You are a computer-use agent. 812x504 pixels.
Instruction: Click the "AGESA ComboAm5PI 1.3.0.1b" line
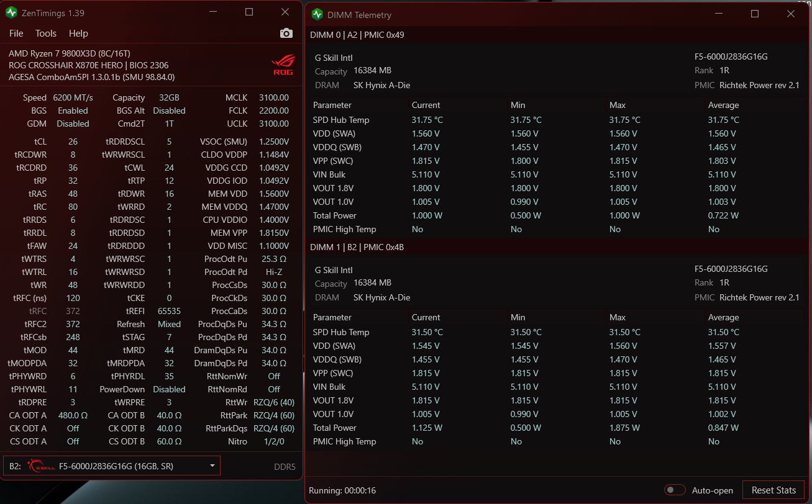point(92,77)
